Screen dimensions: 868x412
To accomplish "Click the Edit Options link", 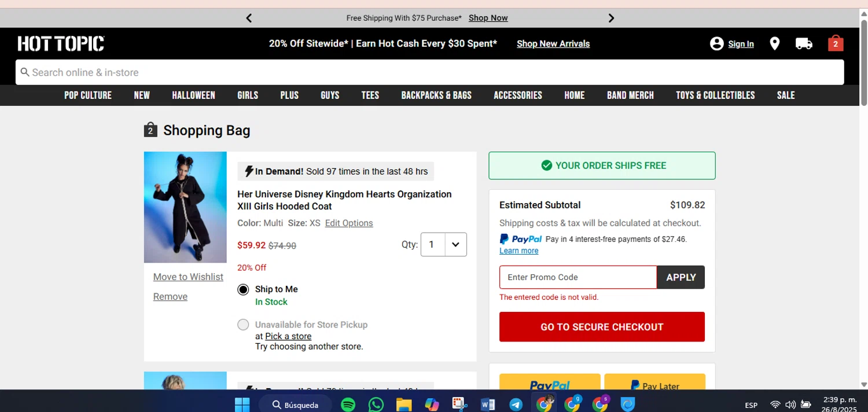I will click(349, 223).
